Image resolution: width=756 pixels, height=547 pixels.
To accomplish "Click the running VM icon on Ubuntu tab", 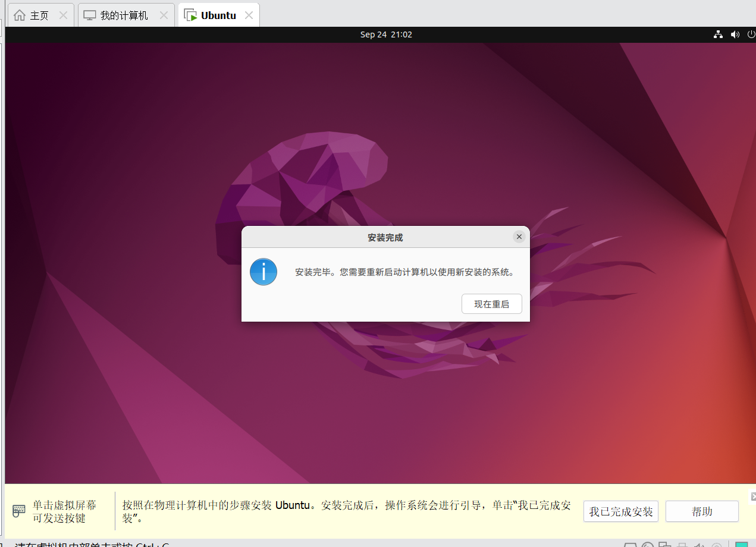I will pyautogui.click(x=190, y=15).
